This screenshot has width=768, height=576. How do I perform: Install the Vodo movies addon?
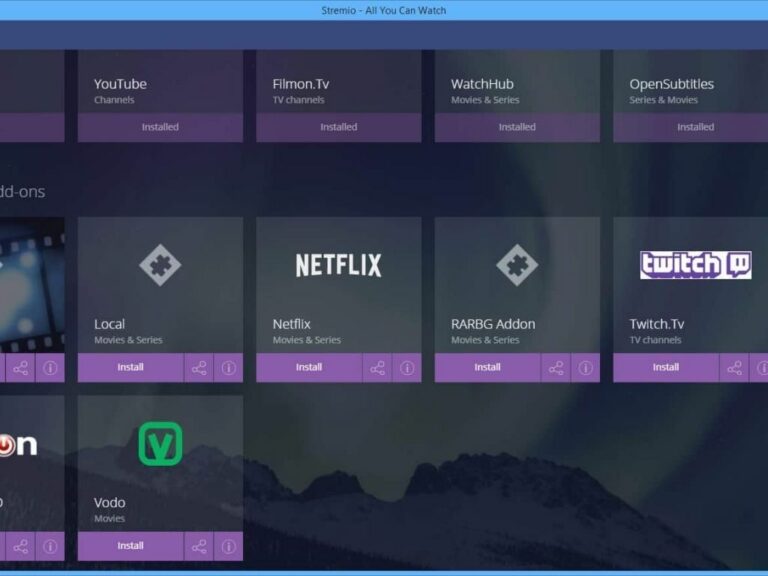coord(130,546)
